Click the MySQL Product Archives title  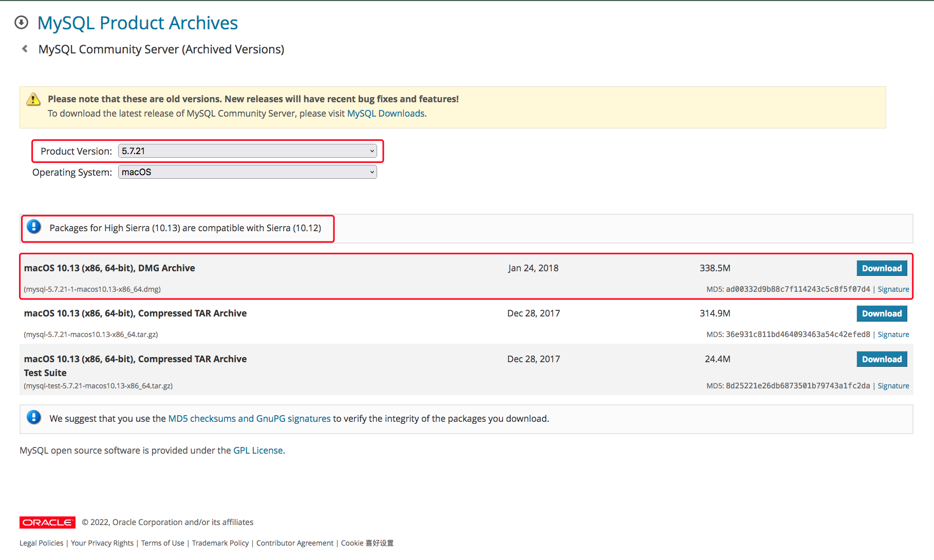click(x=138, y=23)
